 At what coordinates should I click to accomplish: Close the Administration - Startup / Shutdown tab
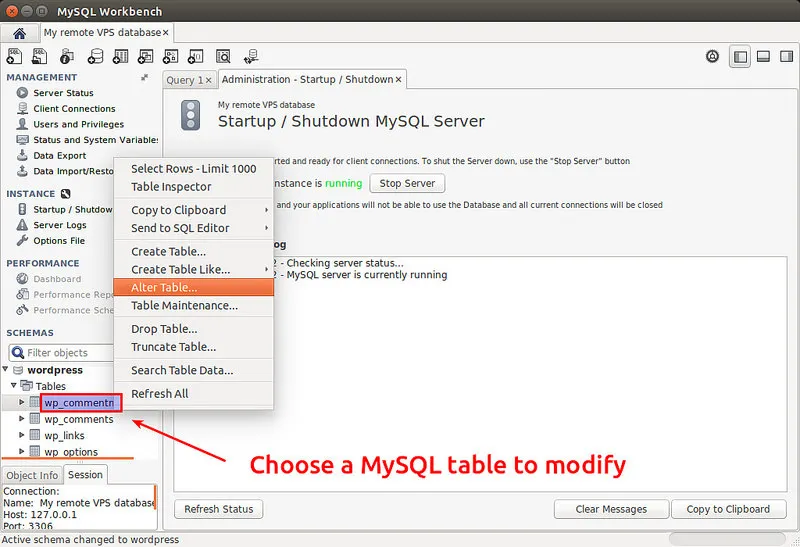pyautogui.click(x=398, y=80)
